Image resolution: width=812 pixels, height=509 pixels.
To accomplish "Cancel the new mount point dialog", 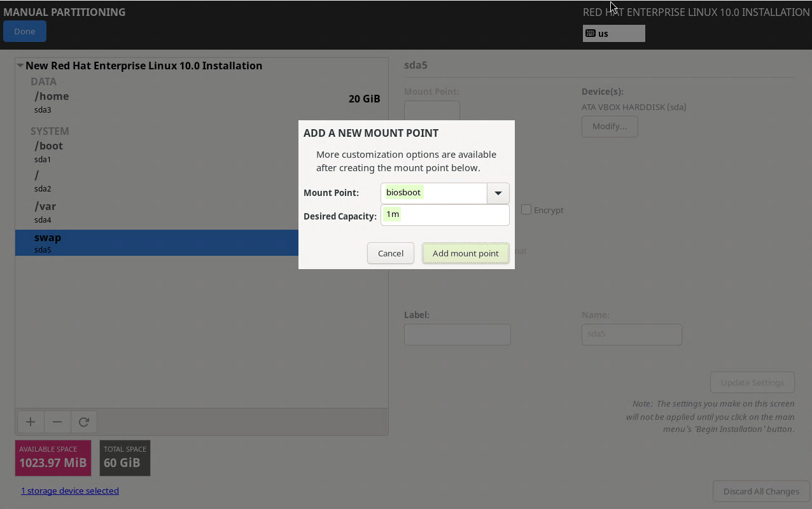I will pyautogui.click(x=391, y=253).
